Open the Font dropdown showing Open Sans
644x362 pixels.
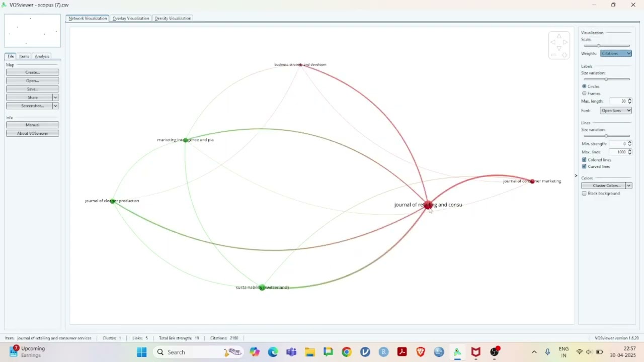point(616,111)
